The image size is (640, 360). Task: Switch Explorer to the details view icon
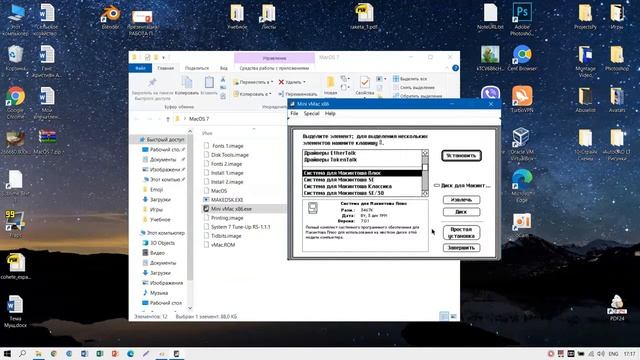[x=444, y=316]
